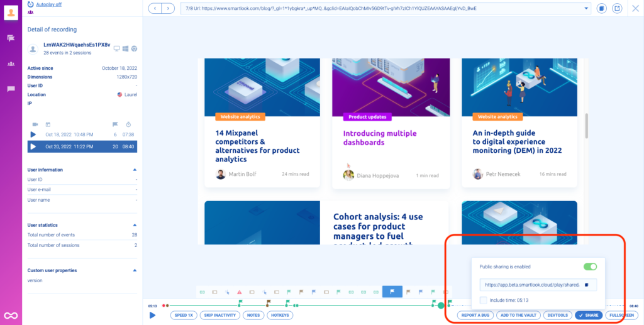644x325 pixels.
Task: Go to previous URL with left arrow
Action: pyautogui.click(x=155, y=8)
